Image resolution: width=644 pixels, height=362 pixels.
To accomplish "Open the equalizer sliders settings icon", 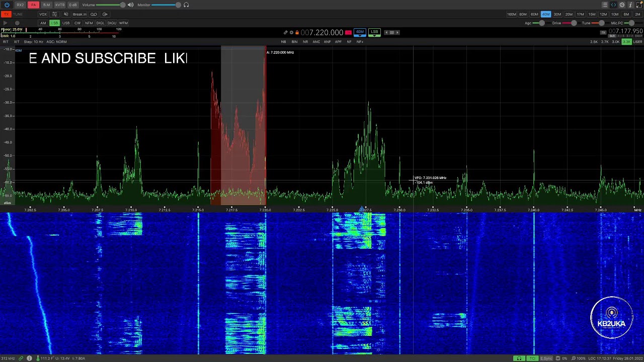I will click(x=55, y=14).
